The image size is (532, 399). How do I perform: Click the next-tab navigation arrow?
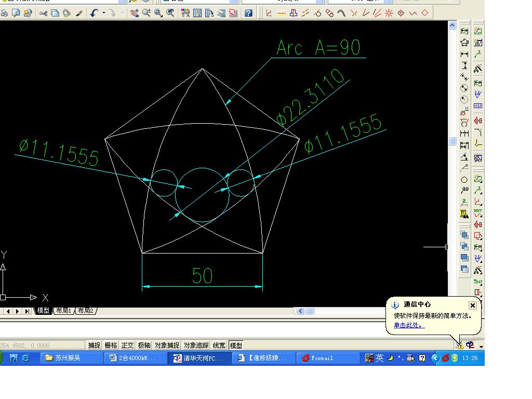tap(17, 311)
